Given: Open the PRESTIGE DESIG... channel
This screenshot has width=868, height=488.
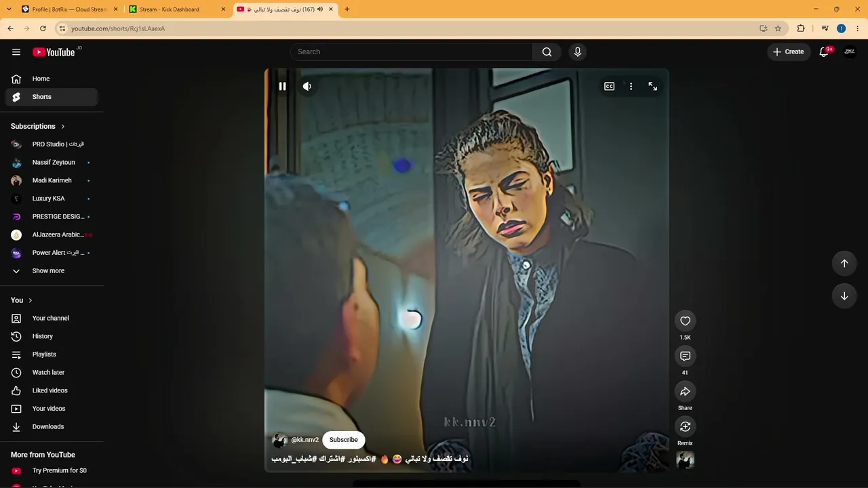Looking at the screenshot, I should [52, 217].
